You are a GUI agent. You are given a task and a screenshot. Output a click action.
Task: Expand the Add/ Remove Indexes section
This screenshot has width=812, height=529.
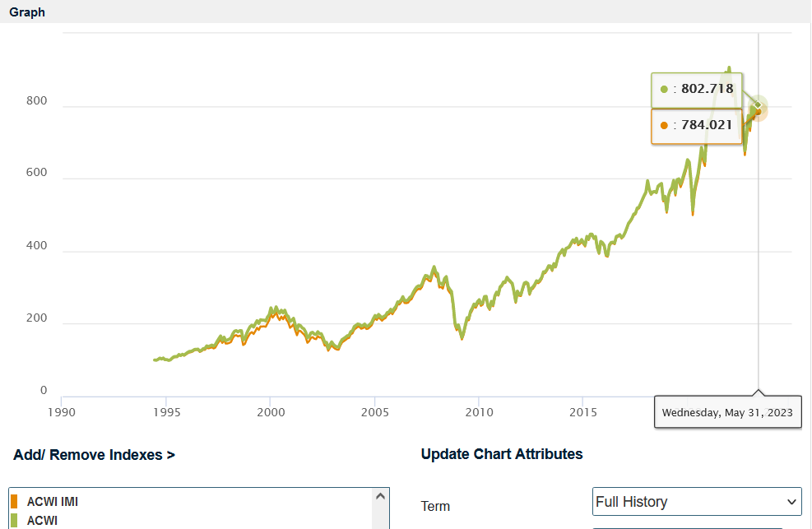pyautogui.click(x=94, y=455)
